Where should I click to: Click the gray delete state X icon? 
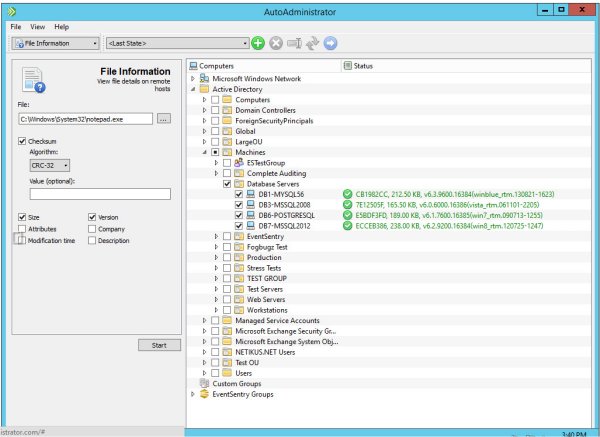[276, 43]
